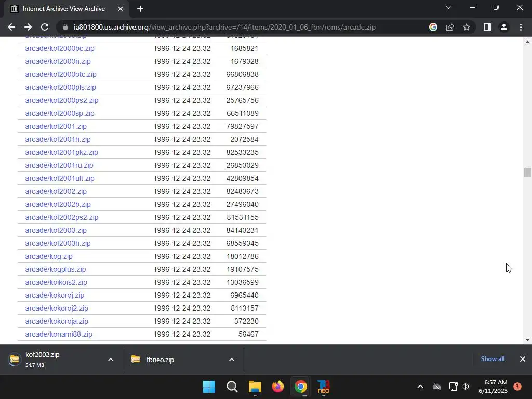Click the page scrollbar thumb
The width and height of the screenshot is (532, 399).
[527, 172]
